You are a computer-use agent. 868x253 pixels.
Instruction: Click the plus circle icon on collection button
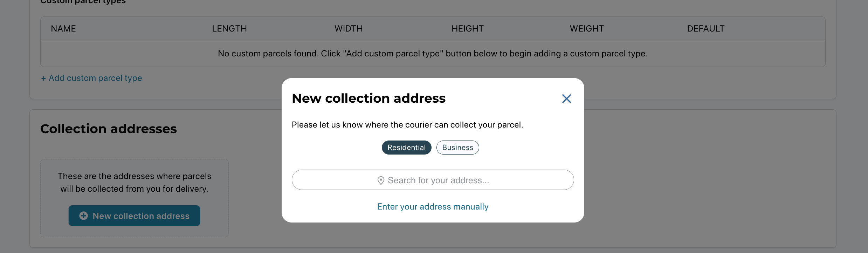click(83, 216)
